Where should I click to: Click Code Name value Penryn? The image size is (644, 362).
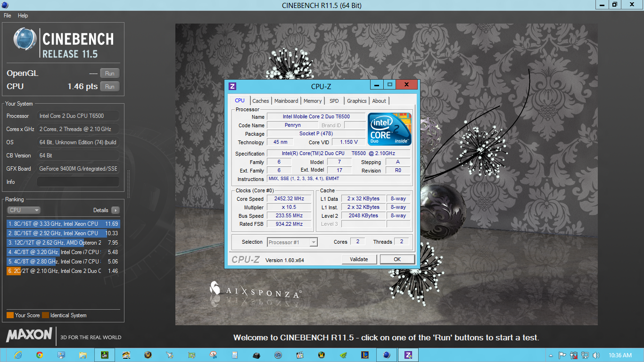click(x=292, y=125)
